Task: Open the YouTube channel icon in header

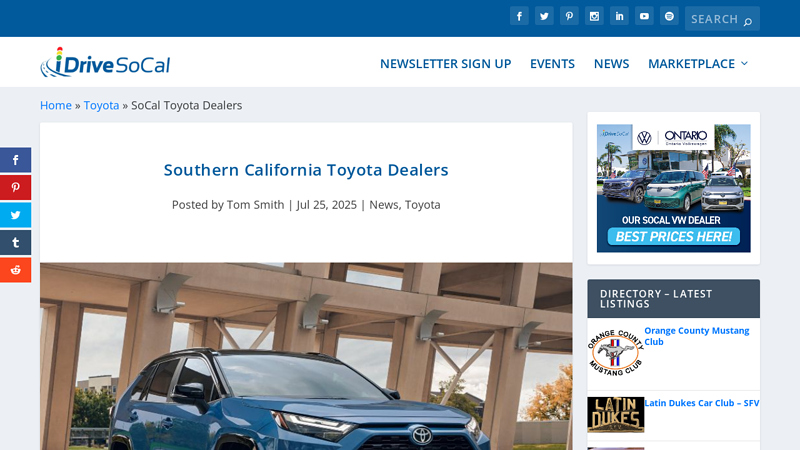Action: [644, 16]
